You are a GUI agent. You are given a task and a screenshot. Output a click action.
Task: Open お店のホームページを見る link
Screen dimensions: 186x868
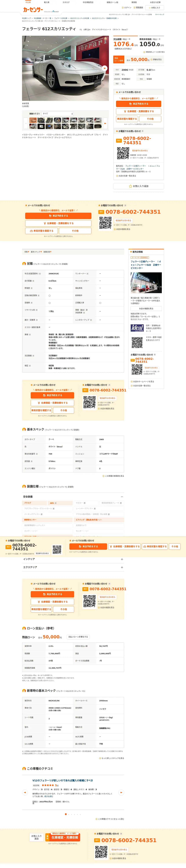click(x=142, y=381)
